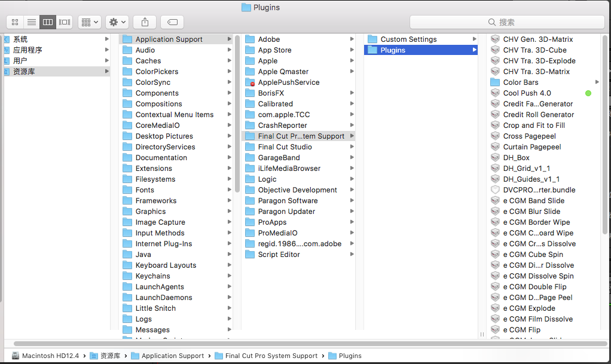
Task: Select the Cross Pagepeel plugin icon
Action: 495,136
